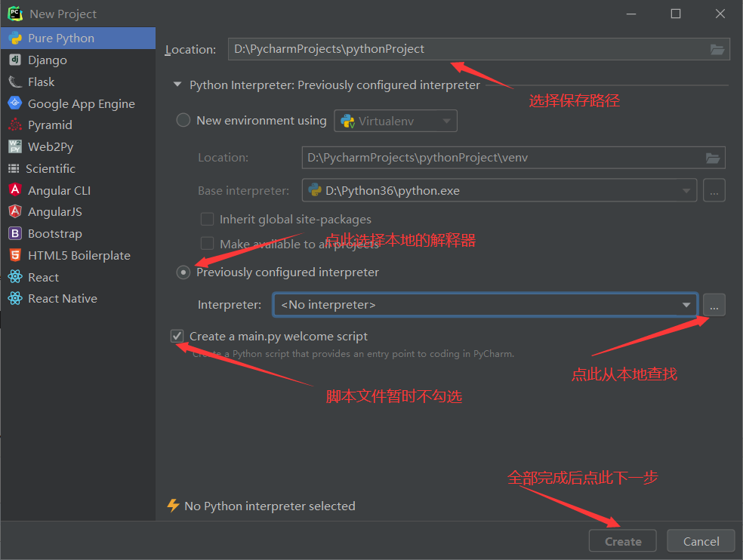Select HTML5 Boilerplate project type

[79, 255]
